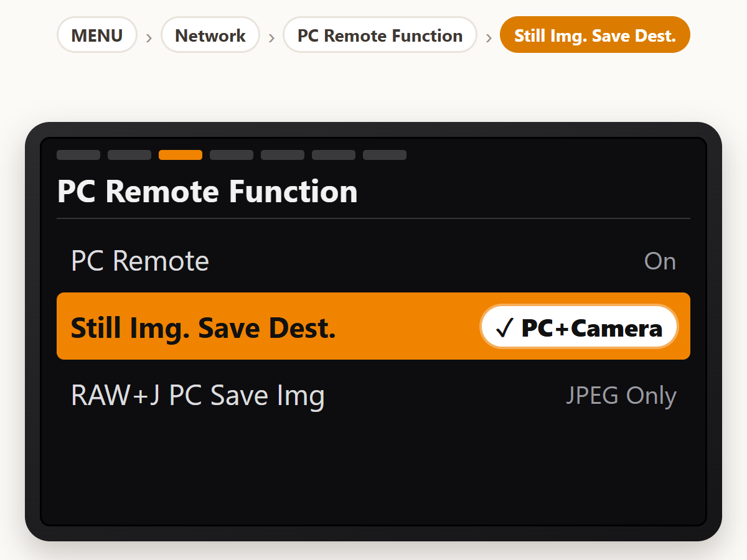The height and width of the screenshot is (560, 747).
Task: Toggle the PC Remote On value
Action: (660, 261)
